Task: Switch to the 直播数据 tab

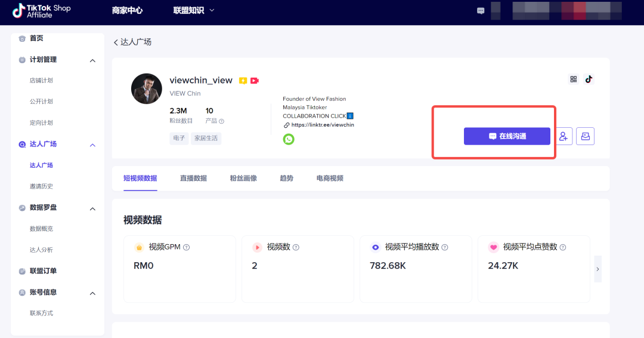Action: pyautogui.click(x=193, y=178)
